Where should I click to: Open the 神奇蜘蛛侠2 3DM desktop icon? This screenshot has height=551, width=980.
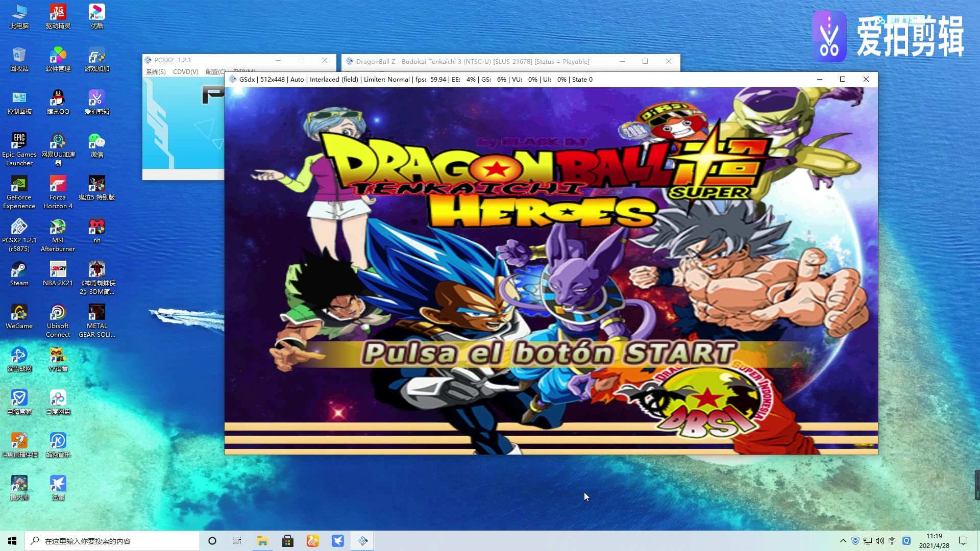click(97, 278)
